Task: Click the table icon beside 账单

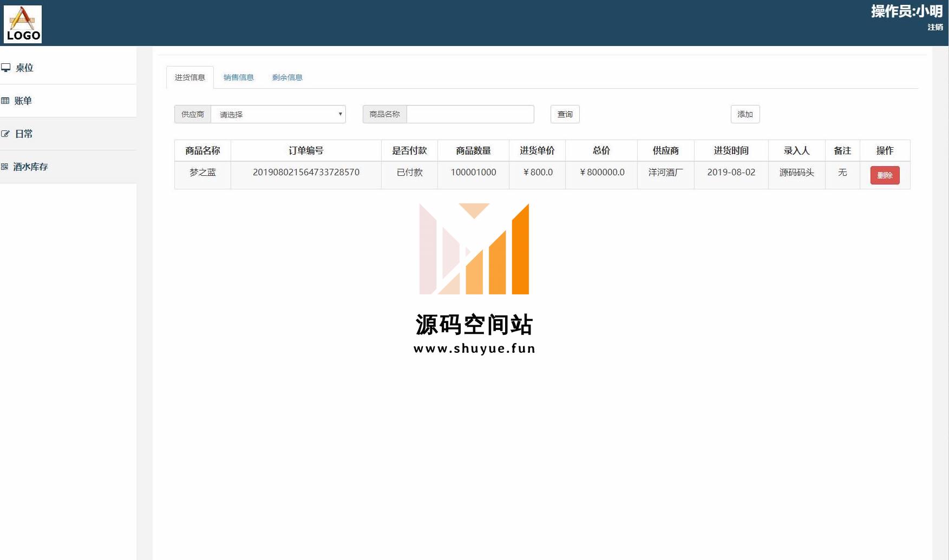Action: tap(5, 101)
